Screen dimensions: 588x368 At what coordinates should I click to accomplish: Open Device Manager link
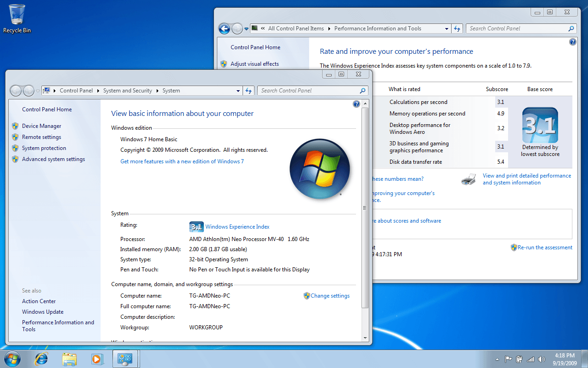[41, 126]
